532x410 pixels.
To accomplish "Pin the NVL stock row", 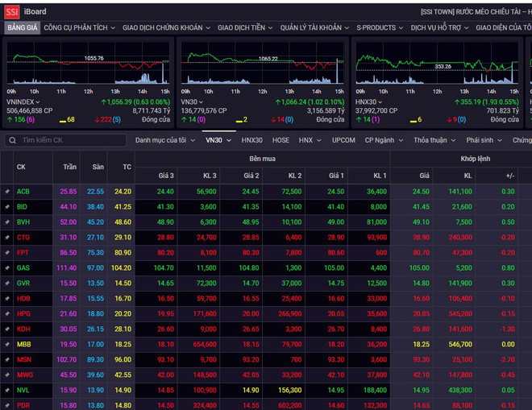I will (7, 390).
